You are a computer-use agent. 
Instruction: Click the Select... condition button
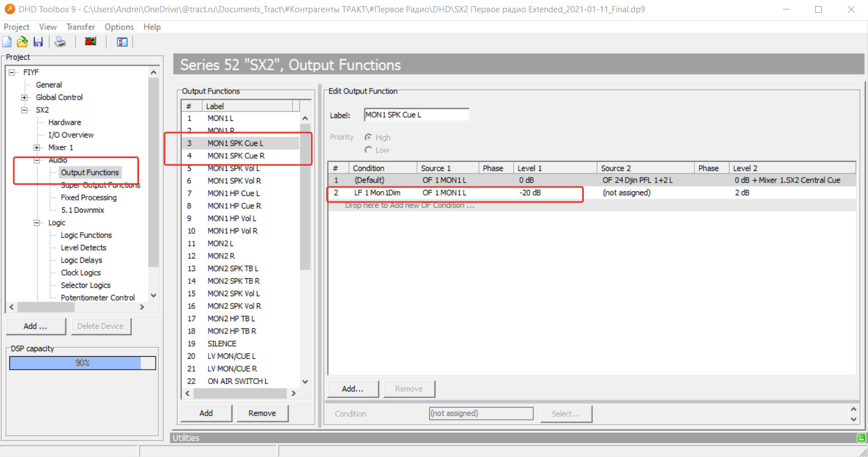(x=566, y=414)
